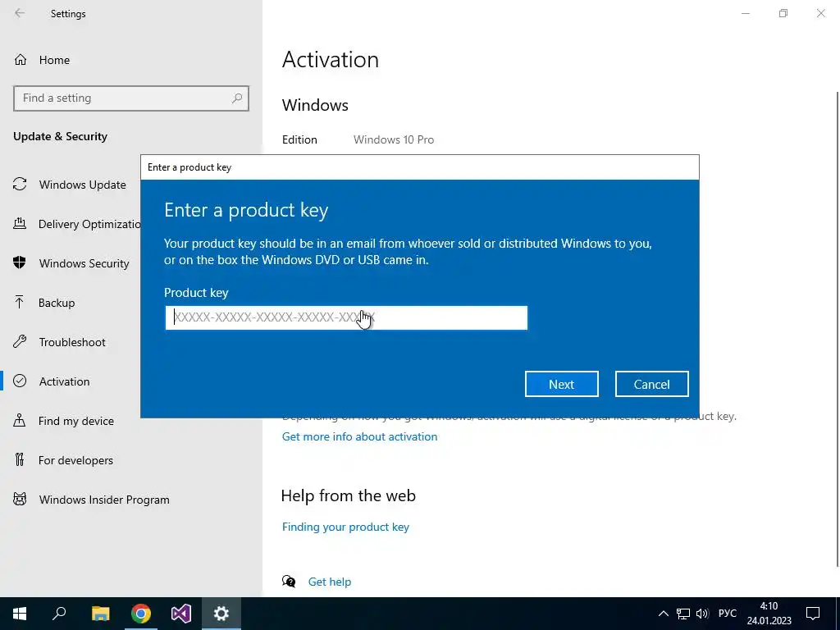The image size is (840, 630).
Task: Open Find my device settings
Action: 76,421
